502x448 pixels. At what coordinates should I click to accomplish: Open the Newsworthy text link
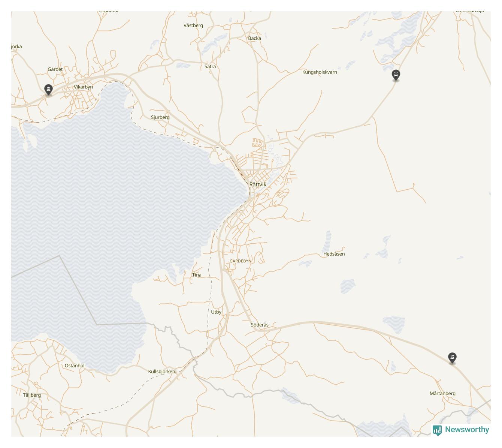(467, 430)
